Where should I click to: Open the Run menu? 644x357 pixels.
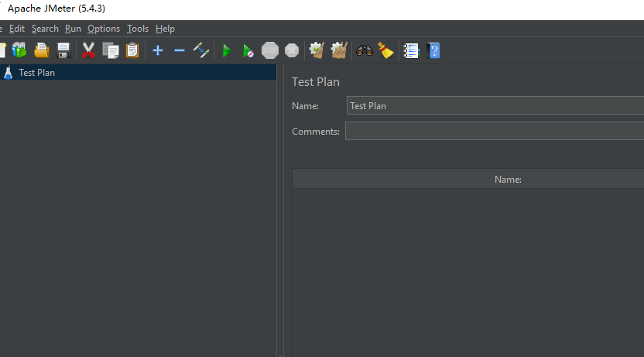(x=73, y=29)
